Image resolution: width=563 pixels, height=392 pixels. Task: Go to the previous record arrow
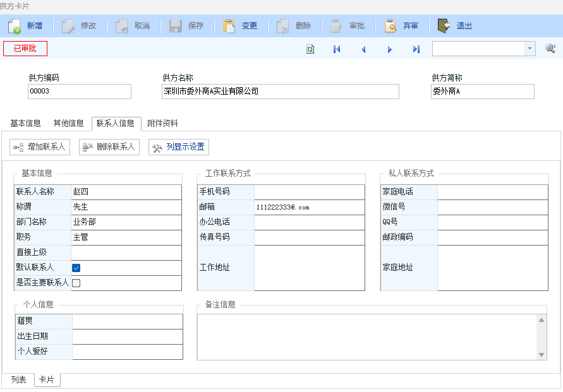point(363,49)
